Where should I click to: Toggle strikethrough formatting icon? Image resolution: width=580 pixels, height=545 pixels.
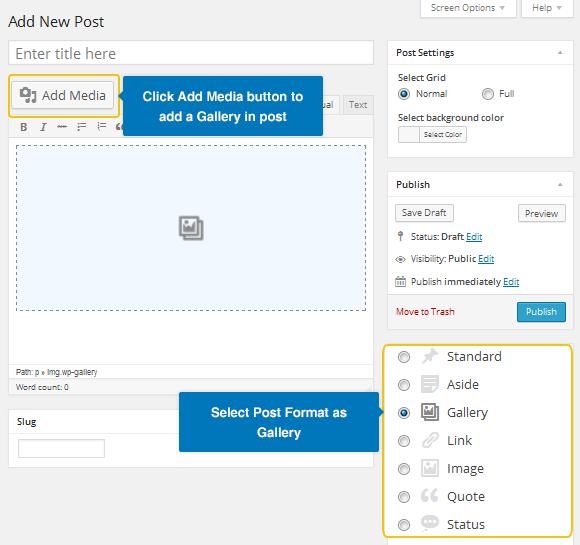point(62,127)
